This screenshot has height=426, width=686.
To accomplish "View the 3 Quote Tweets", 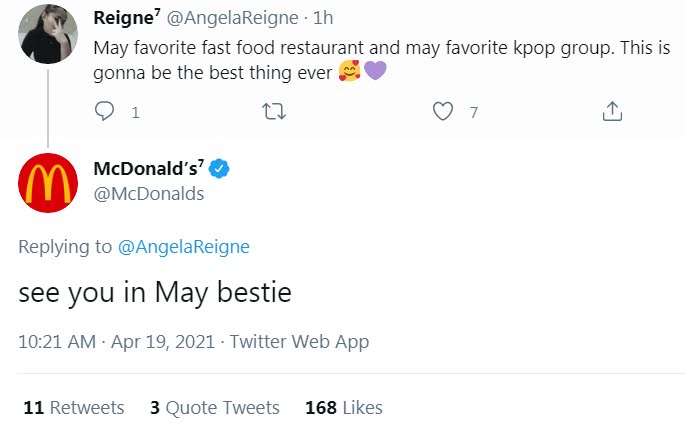I will click(x=214, y=407).
